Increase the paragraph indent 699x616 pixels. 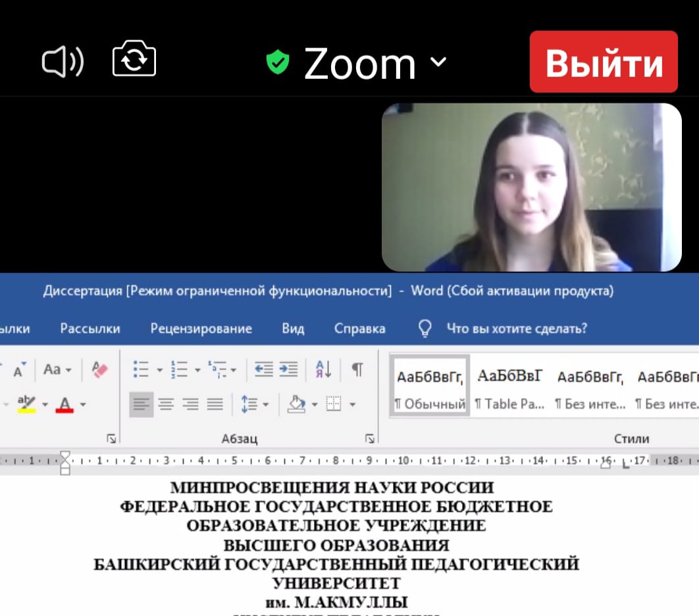click(x=288, y=370)
